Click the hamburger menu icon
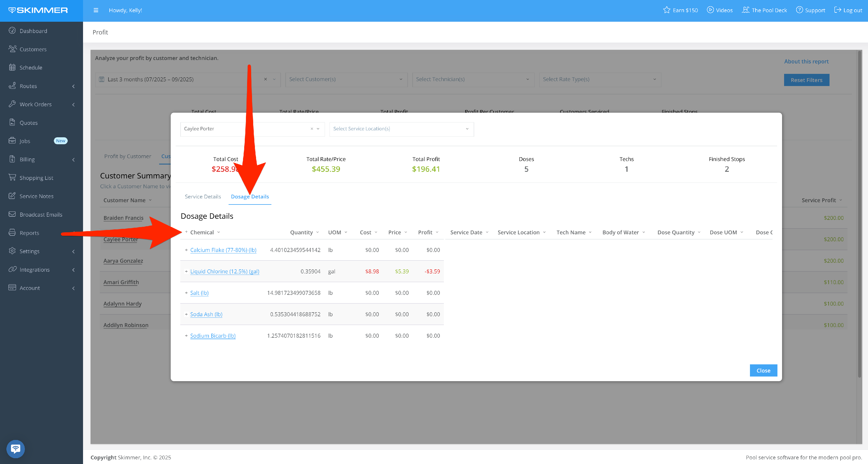Image resolution: width=868 pixels, height=464 pixels. 96,10
